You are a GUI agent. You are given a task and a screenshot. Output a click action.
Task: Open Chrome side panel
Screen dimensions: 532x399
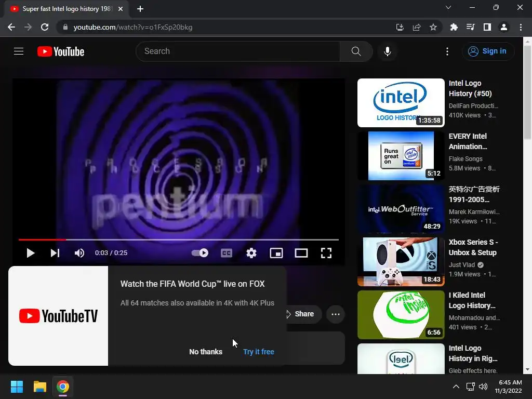click(x=487, y=27)
